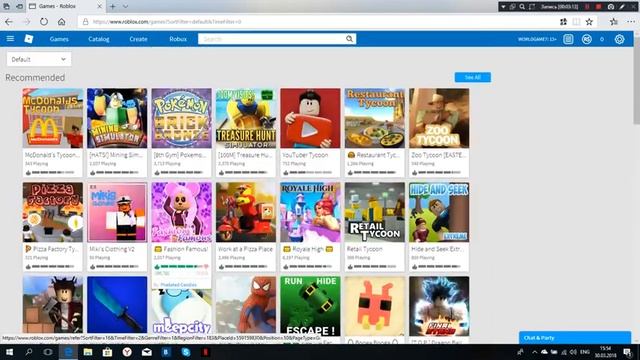Open Run Hide Escape game thumbnail
The image size is (640, 360).
tap(310, 306)
